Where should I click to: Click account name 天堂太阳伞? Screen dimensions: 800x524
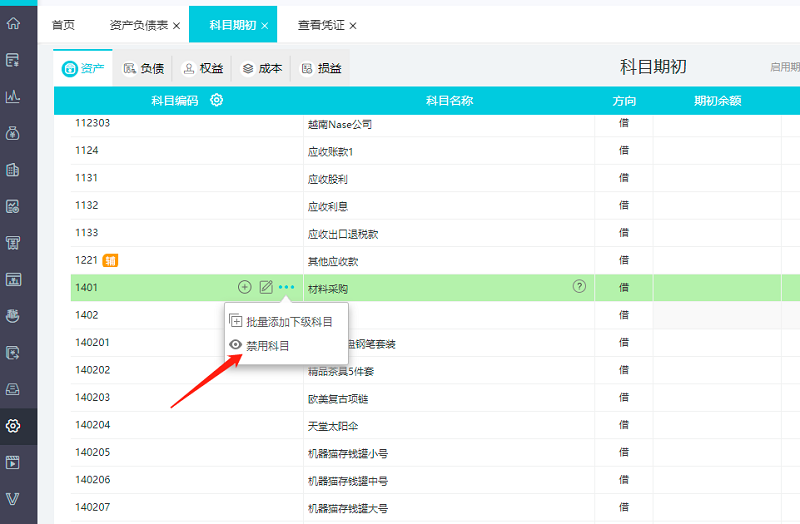pyautogui.click(x=333, y=426)
